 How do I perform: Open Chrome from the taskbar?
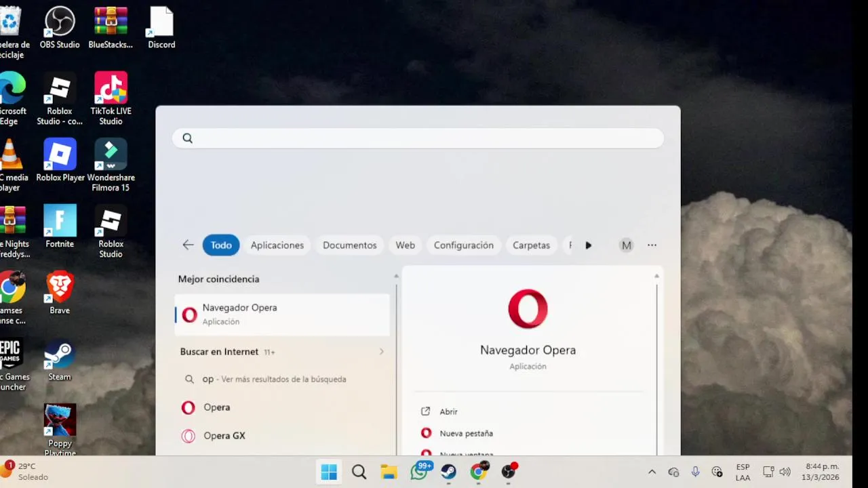tap(479, 472)
